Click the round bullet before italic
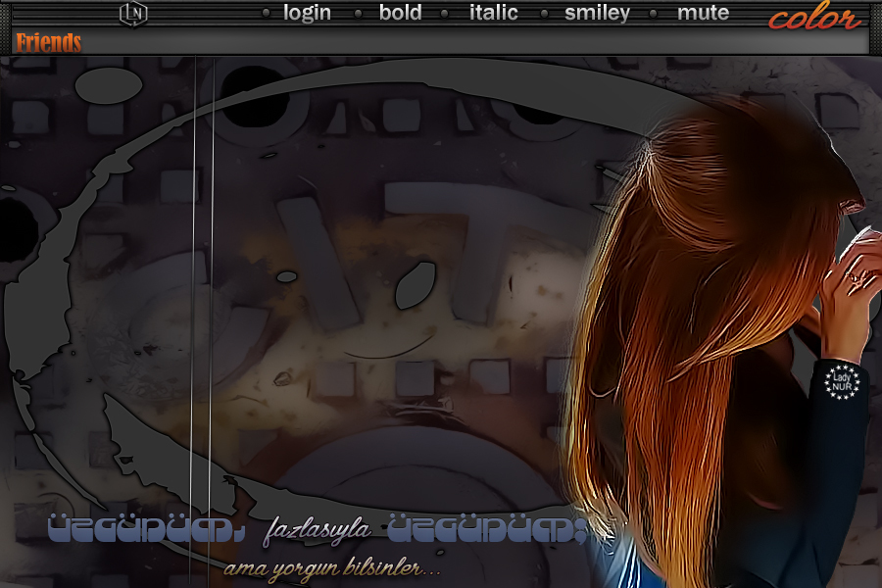Viewport: 882px width, 588px height. tap(446, 14)
